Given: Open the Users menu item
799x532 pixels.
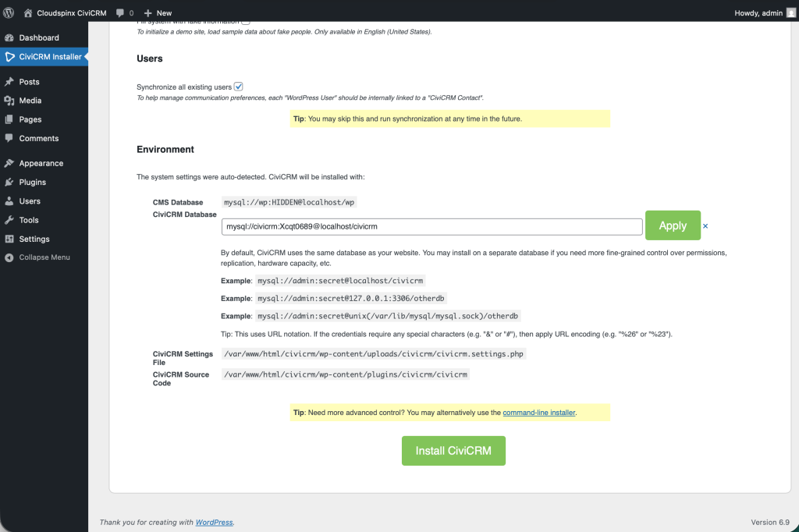Looking at the screenshot, I should click(30, 201).
